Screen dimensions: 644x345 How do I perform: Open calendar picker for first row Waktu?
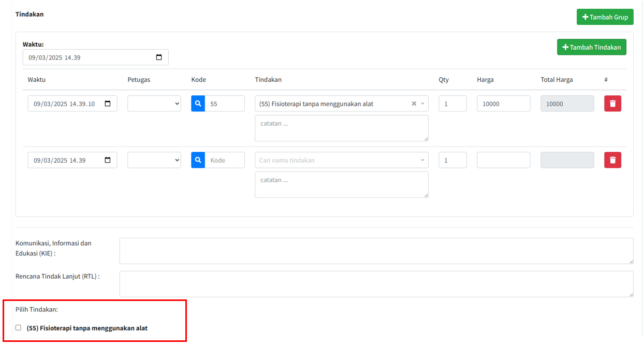coord(108,104)
